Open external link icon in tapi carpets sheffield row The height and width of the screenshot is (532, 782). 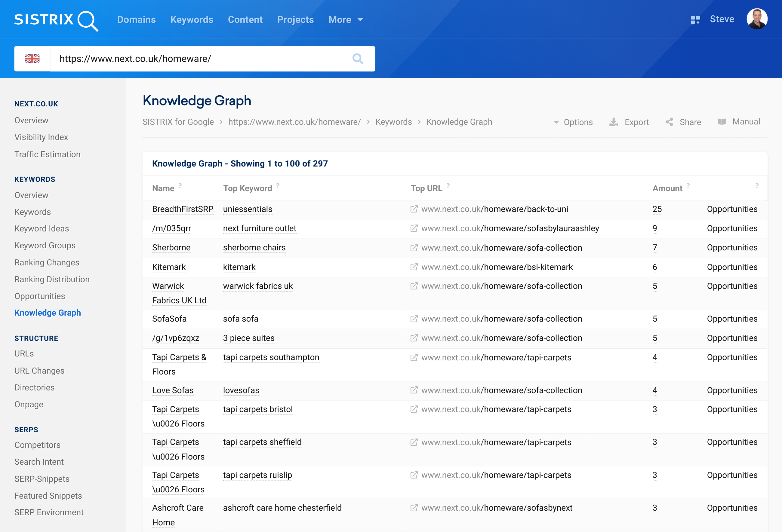click(414, 442)
